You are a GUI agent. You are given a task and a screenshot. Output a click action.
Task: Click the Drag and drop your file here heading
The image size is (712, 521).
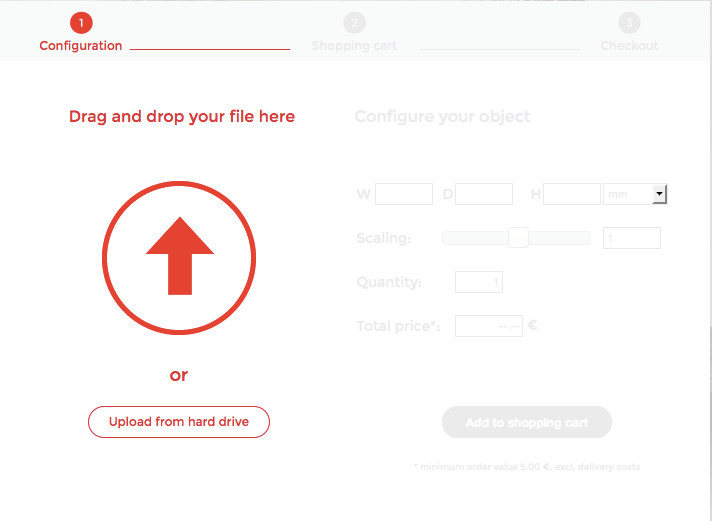click(182, 117)
